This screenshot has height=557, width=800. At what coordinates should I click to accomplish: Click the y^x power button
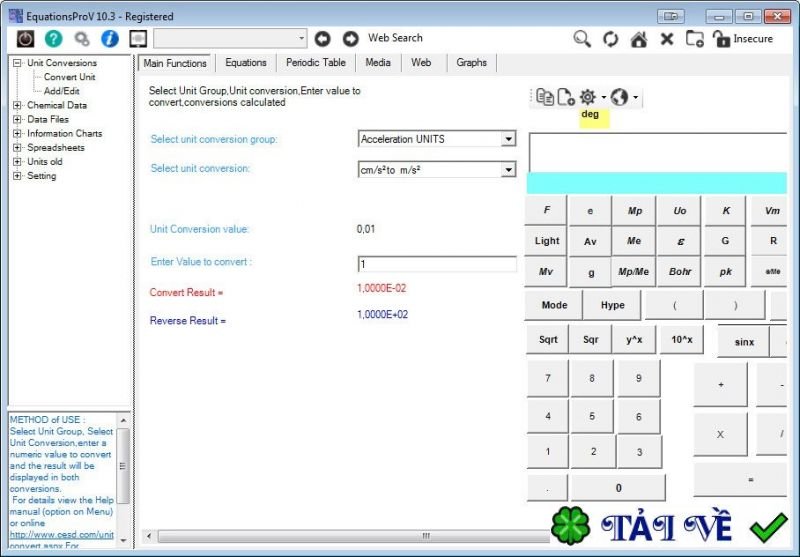(x=634, y=340)
